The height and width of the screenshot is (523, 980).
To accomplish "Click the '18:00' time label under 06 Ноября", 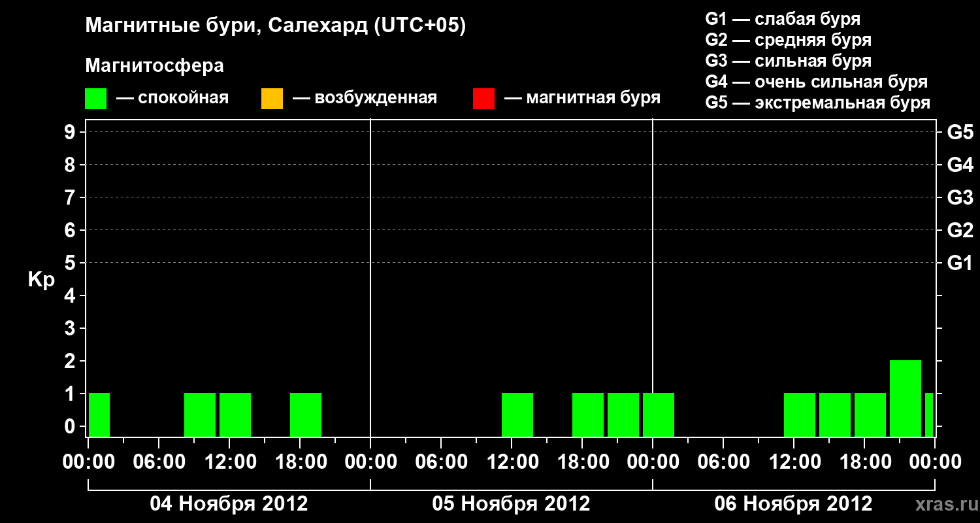I will [x=864, y=462].
